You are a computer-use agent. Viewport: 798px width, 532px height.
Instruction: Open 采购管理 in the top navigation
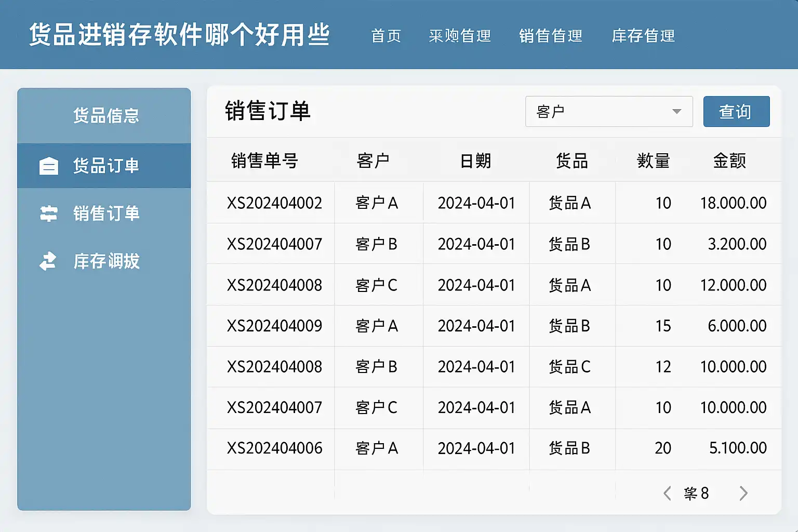(460, 36)
